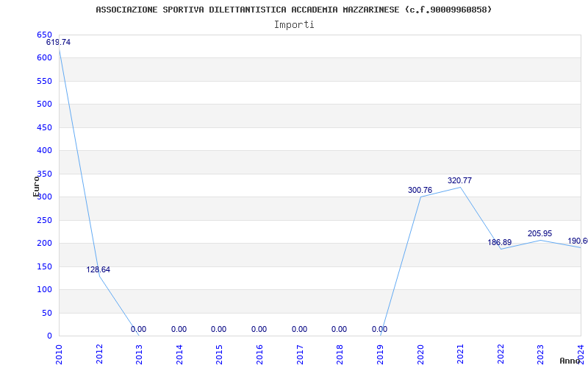Click the 550 y-axis tick value
The image size is (588, 368).
44,81
